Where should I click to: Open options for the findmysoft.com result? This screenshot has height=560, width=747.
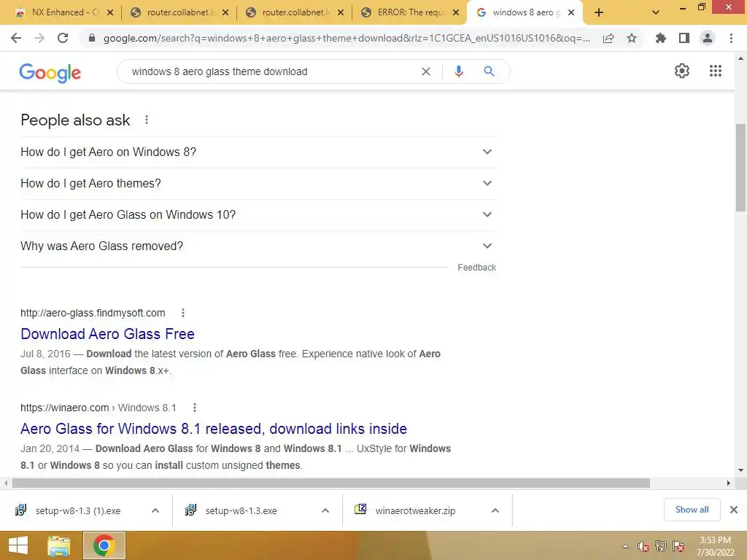tap(183, 313)
